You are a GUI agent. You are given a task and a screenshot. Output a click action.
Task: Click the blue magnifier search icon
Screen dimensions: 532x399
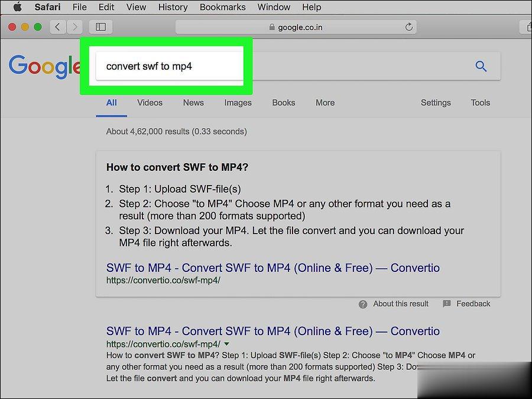481,66
